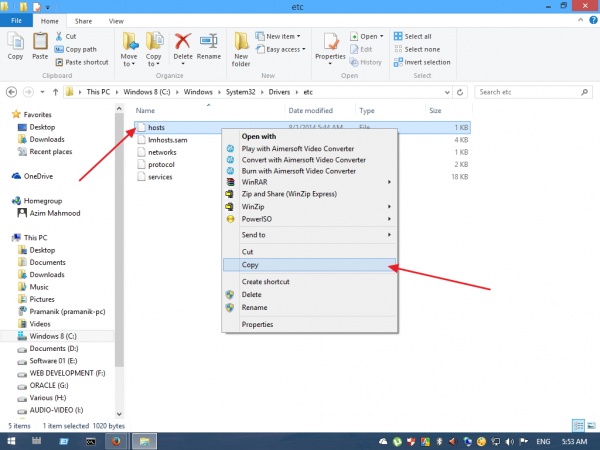Switch to Large icons view layout icon

pos(591,425)
